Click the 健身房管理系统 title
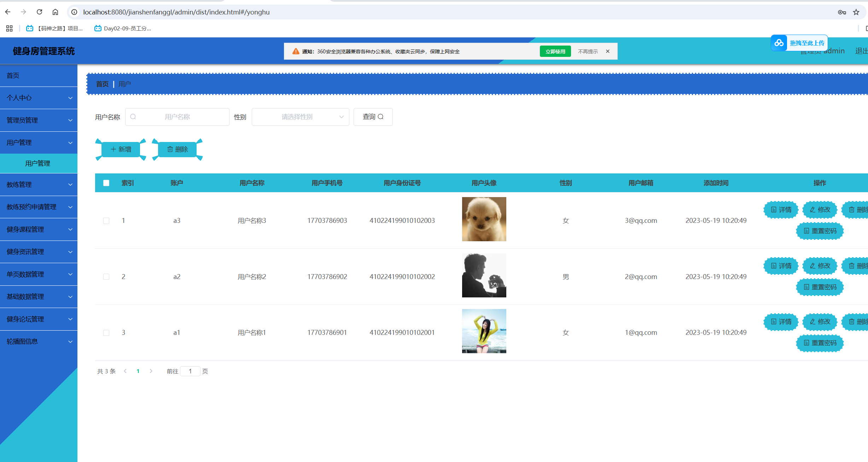This screenshot has height=462, width=868. [44, 51]
